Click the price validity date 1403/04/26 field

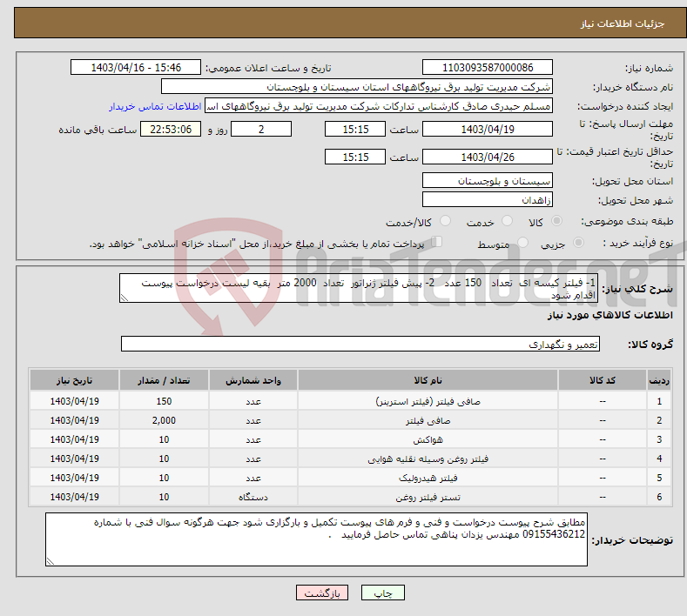pos(488,157)
